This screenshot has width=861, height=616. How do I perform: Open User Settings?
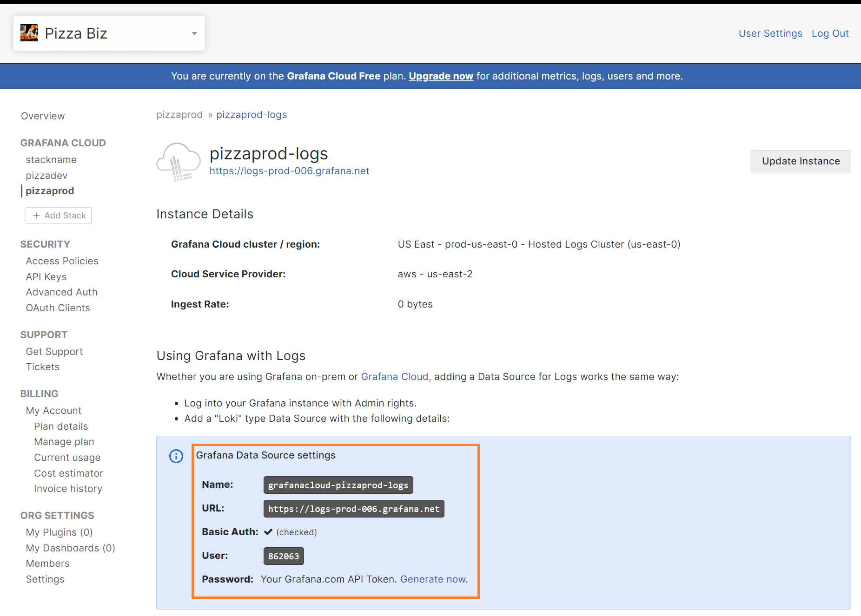point(770,33)
